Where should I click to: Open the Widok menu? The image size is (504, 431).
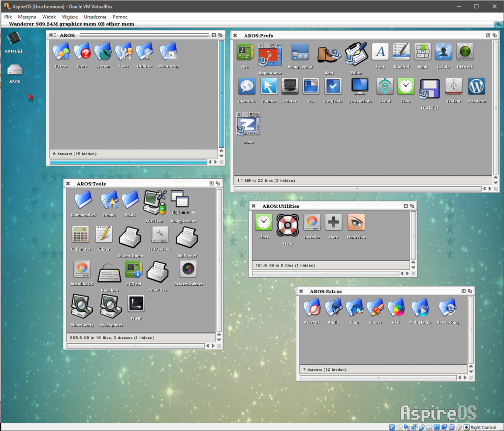click(x=49, y=16)
